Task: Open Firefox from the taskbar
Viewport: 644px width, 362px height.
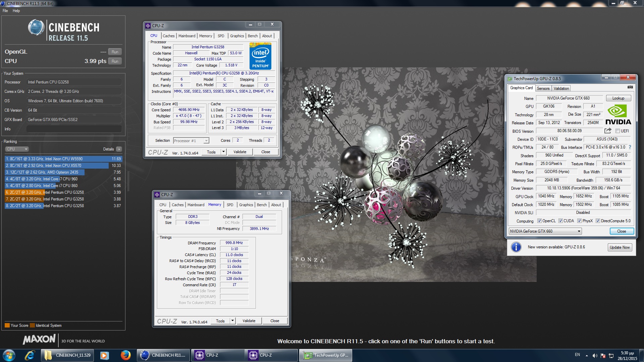Action: click(x=126, y=355)
